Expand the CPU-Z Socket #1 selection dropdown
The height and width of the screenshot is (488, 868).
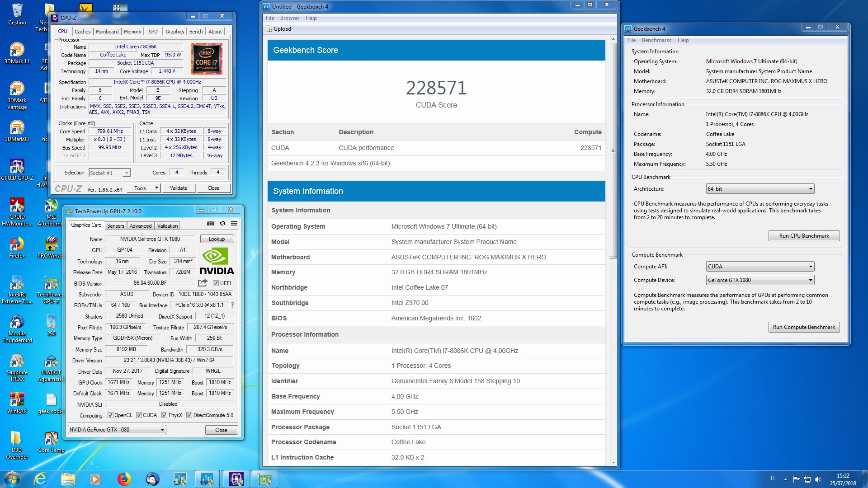127,173
